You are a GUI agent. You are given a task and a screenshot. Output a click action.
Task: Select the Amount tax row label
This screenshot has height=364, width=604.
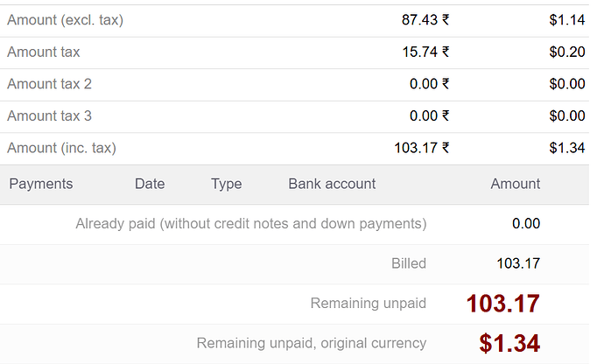coord(44,52)
